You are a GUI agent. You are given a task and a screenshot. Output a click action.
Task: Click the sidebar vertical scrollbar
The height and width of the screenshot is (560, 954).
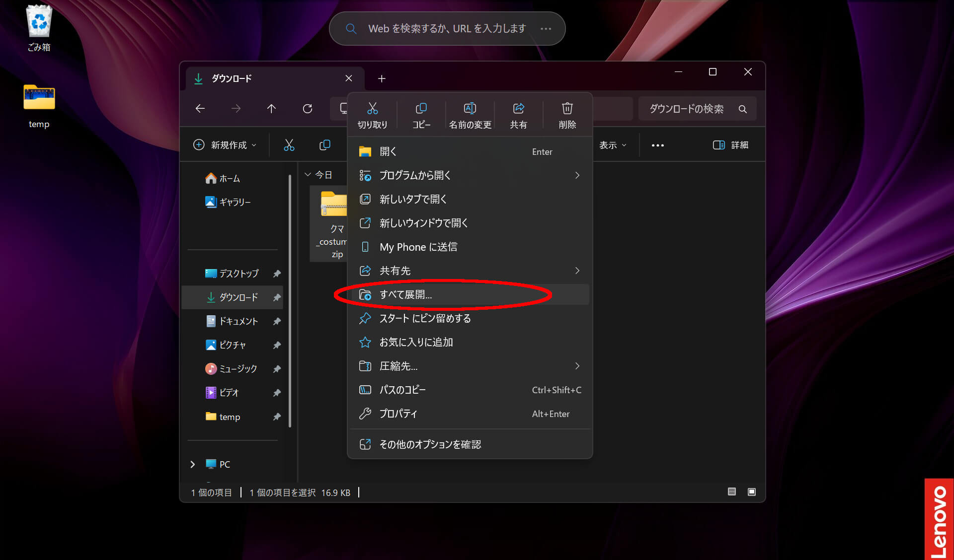click(x=290, y=298)
